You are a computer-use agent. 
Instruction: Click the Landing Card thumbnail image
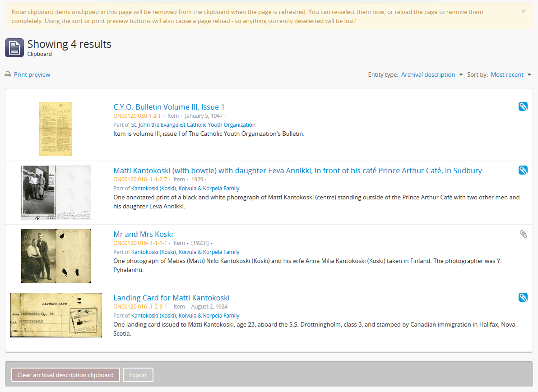56,315
